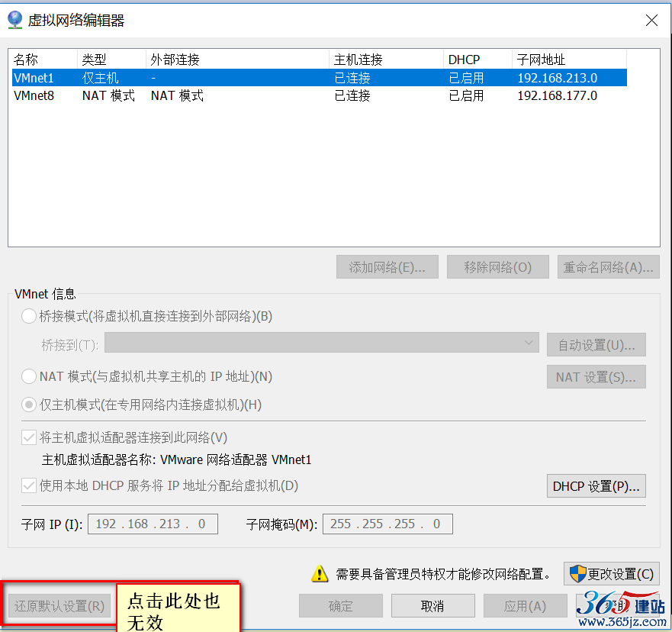Click the 子网掩码 input field

click(x=387, y=524)
